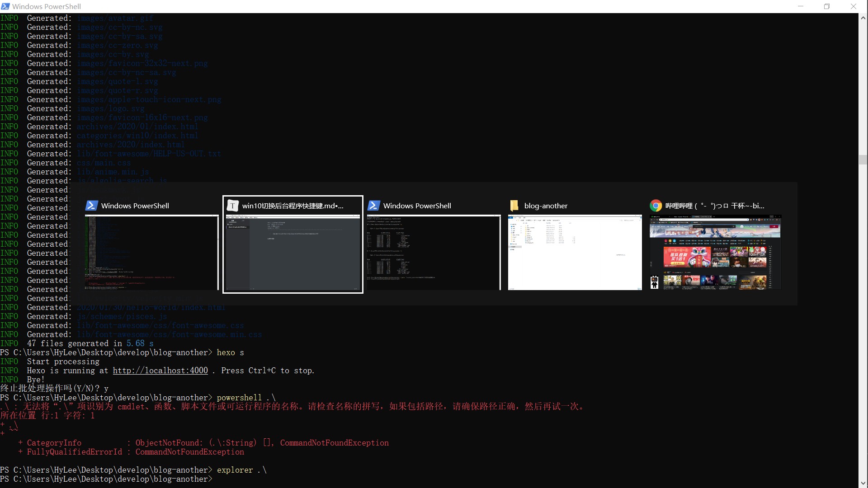Minimize the PowerShell window
The image size is (868, 488).
pyautogui.click(x=801, y=6)
